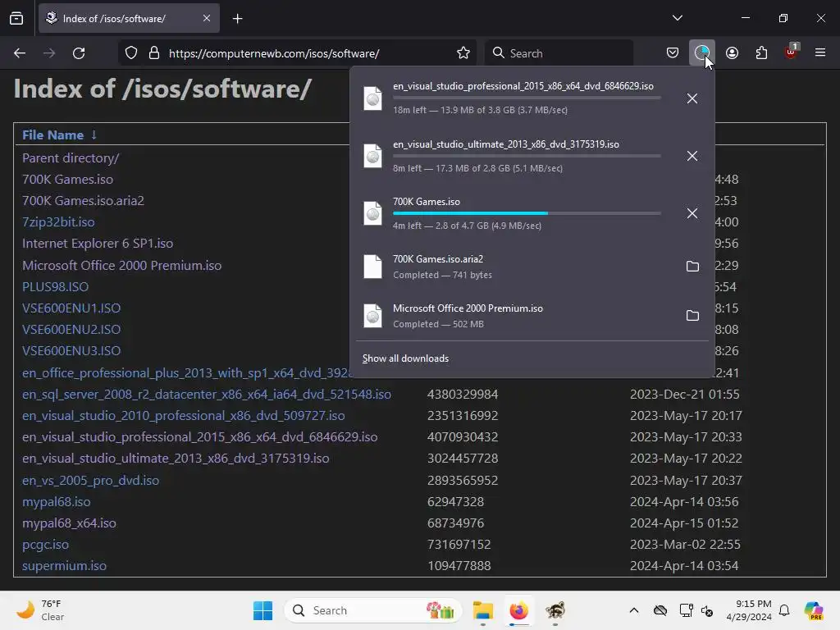Open the Extensions puzzle icon
The image size is (840, 630).
tap(761, 53)
